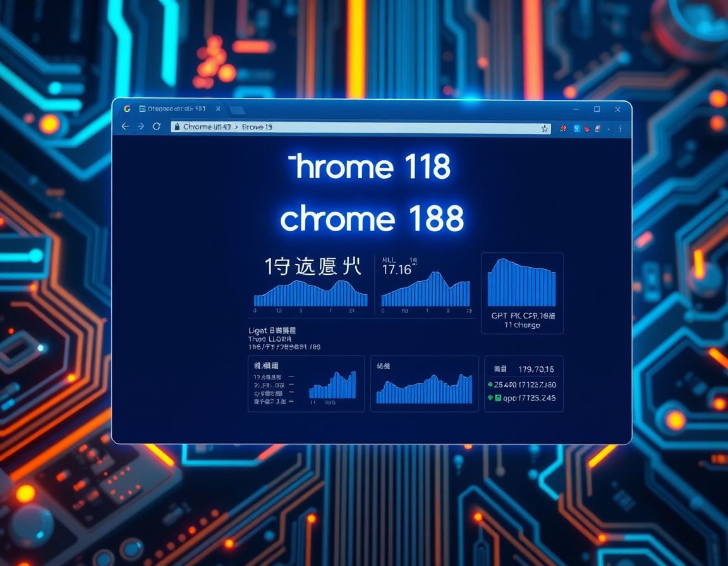Click the small red extension icon after the blue one
The width and height of the screenshot is (728, 566).
pos(587,129)
